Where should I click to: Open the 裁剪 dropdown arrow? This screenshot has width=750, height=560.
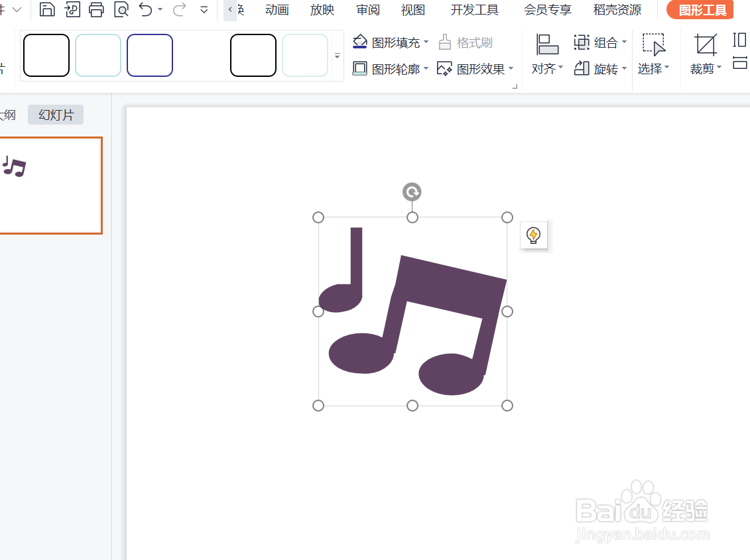(719, 67)
